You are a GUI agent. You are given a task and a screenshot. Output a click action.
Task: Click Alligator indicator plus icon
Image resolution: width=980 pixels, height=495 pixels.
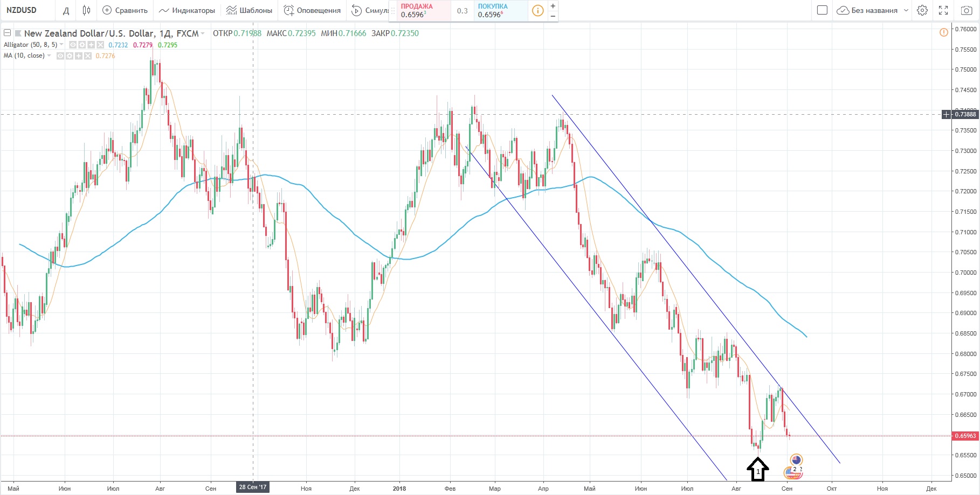point(91,45)
